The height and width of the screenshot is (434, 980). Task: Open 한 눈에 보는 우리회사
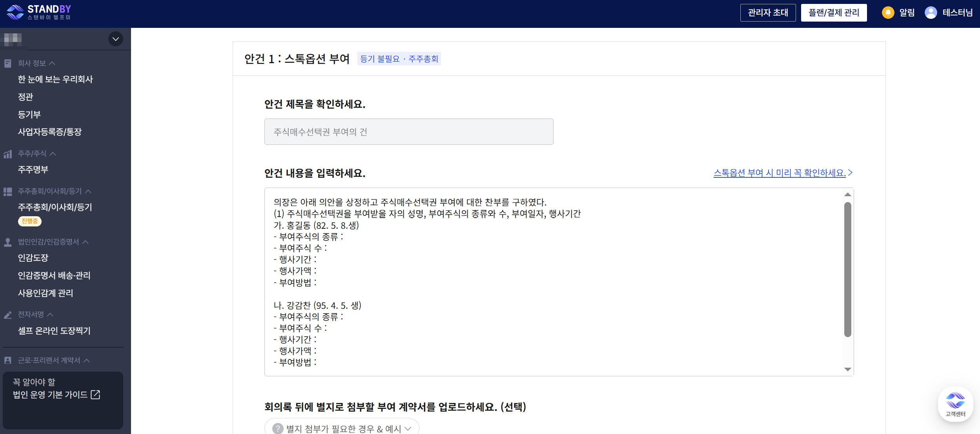[x=55, y=79]
